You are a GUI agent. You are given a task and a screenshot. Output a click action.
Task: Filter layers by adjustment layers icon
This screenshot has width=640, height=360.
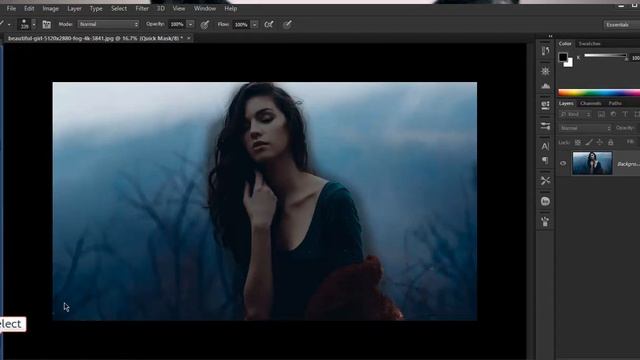coord(613,115)
